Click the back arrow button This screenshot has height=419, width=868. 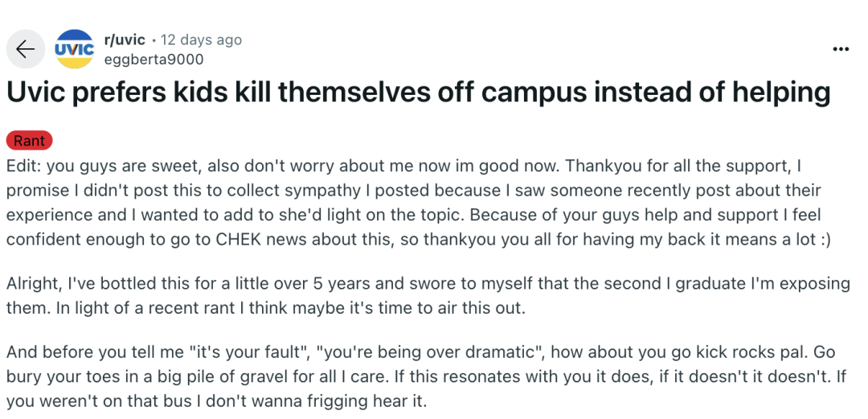pos(26,49)
